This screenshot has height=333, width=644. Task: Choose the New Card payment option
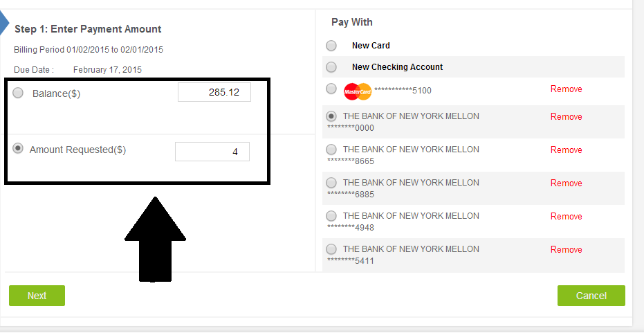(331, 46)
